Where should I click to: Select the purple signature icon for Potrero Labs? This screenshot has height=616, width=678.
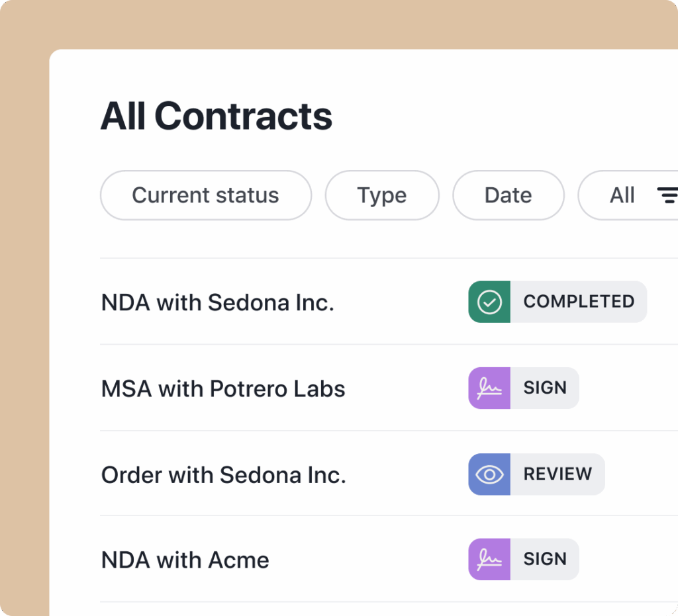click(x=489, y=388)
